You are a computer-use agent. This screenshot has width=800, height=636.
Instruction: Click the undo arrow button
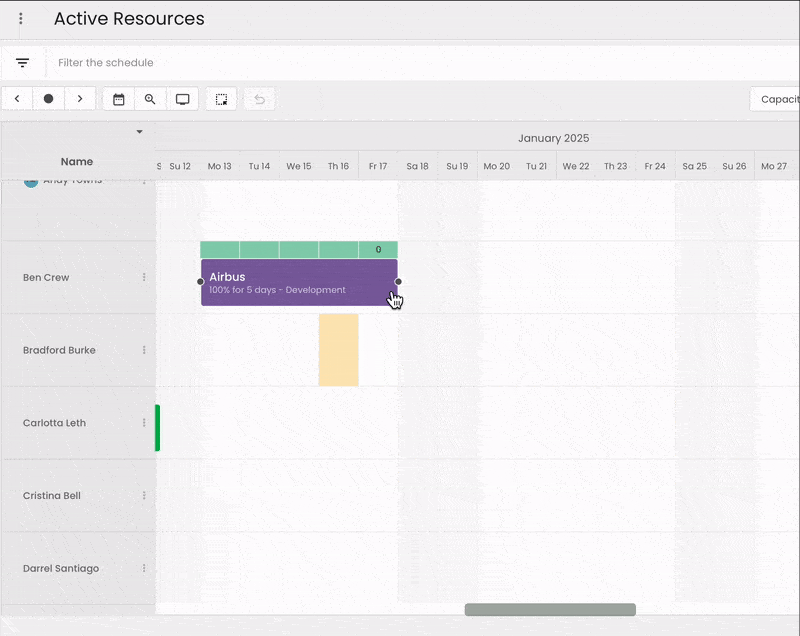pos(260,99)
